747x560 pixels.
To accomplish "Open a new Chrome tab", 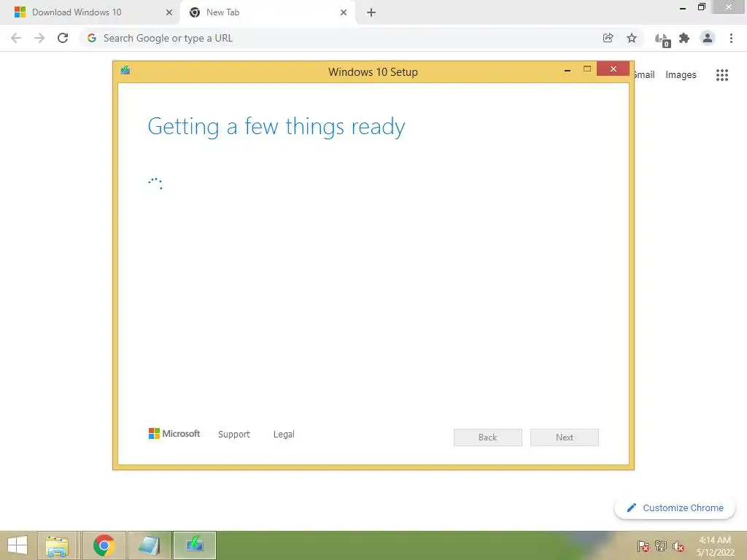I will coord(371,12).
